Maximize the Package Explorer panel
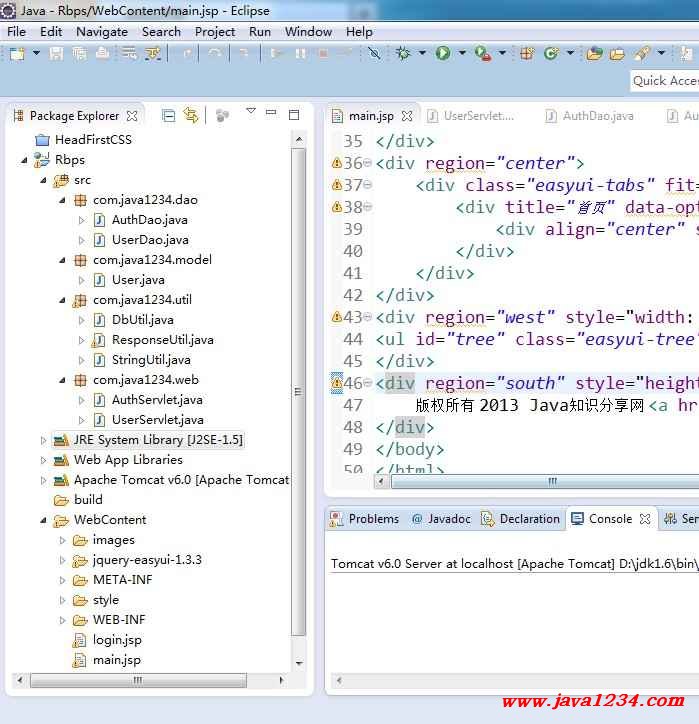Screen dimensions: 699x724 click(294, 115)
